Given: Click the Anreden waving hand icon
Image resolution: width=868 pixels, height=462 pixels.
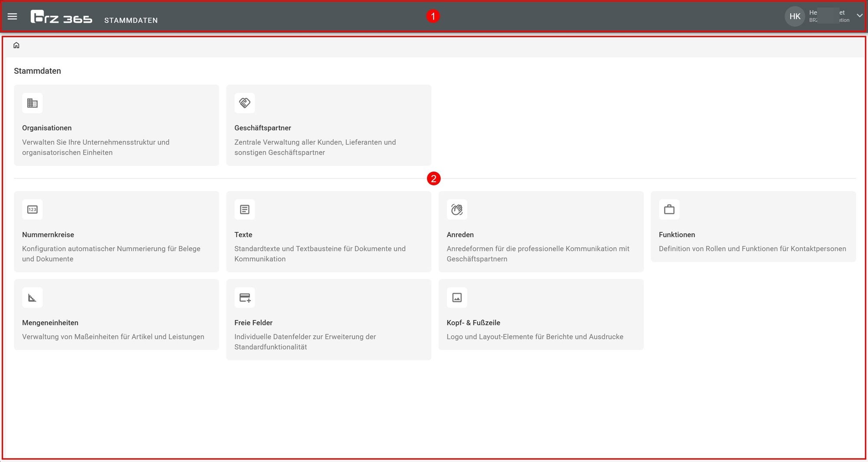Looking at the screenshot, I should click(457, 210).
